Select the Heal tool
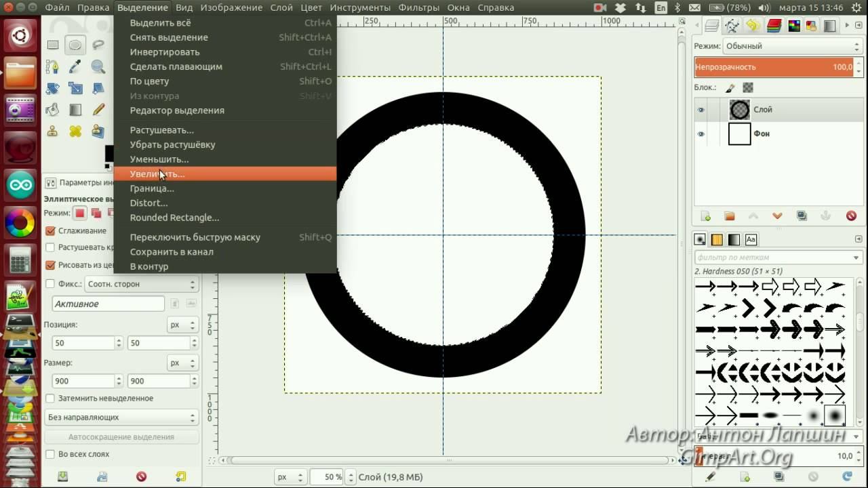 [x=75, y=131]
